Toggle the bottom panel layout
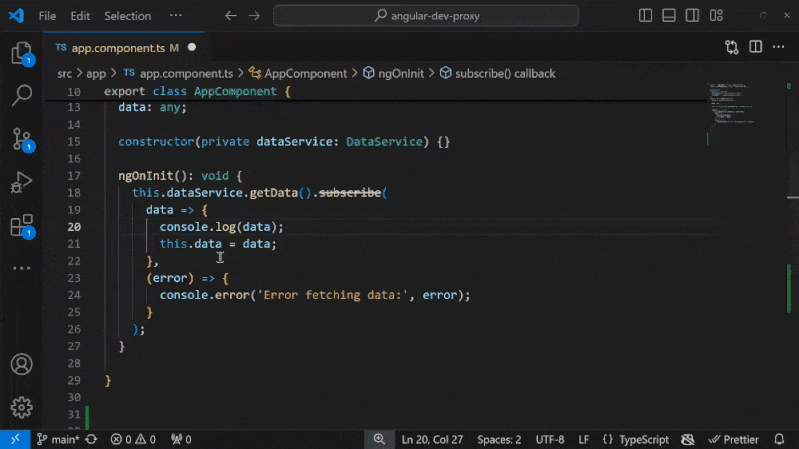This screenshot has height=449, width=799. (669, 16)
